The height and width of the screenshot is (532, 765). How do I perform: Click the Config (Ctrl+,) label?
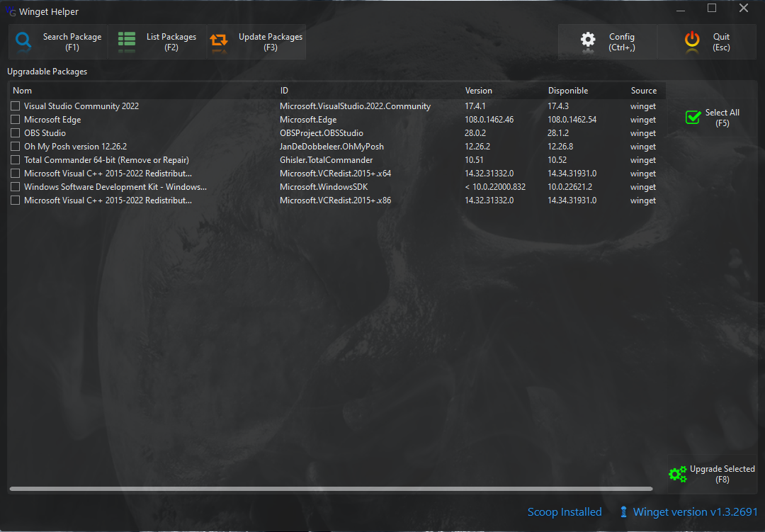tap(622, 42)
